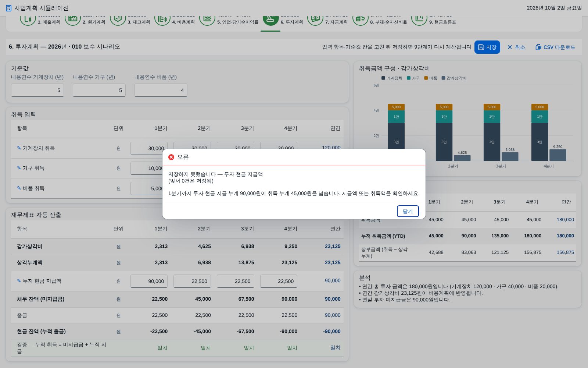
Task: Switch to step label 9. 현금흐름표
Action: click(x=442, y=22)
